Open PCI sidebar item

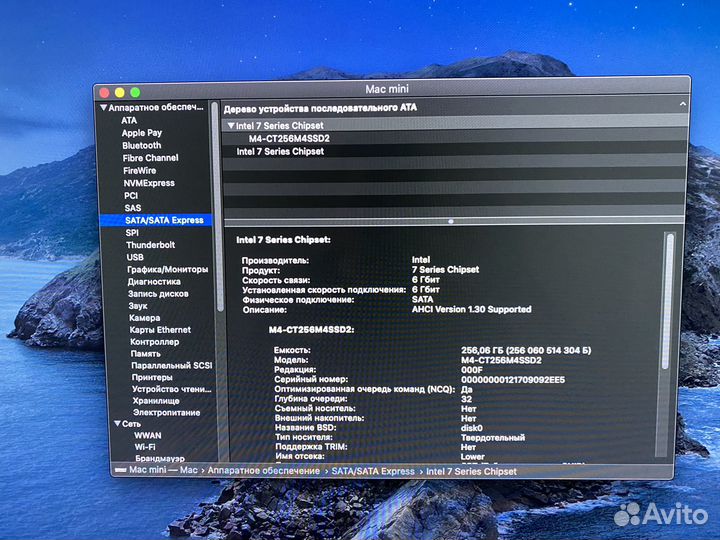tap(131, 196)
